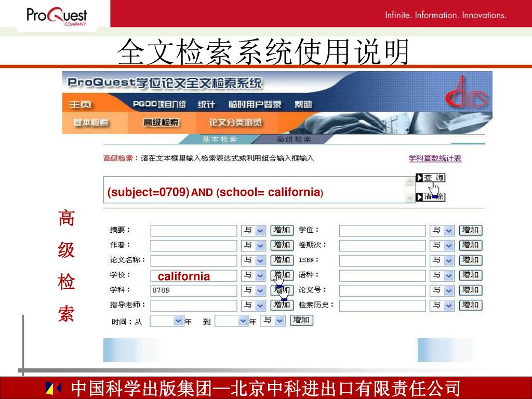Open the 时间 end year dropdown
Viewport: 532px width, 399px height.
[232, 321]
